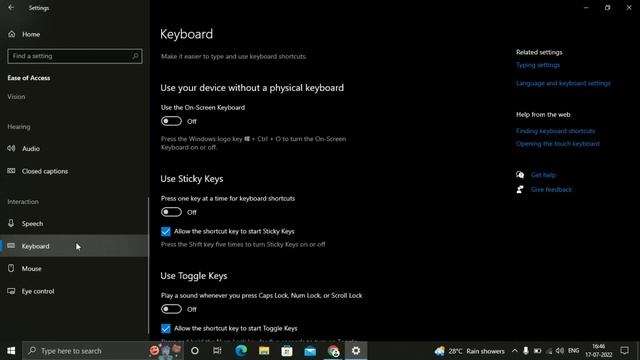Open the volume speaker tray icon

560,351
